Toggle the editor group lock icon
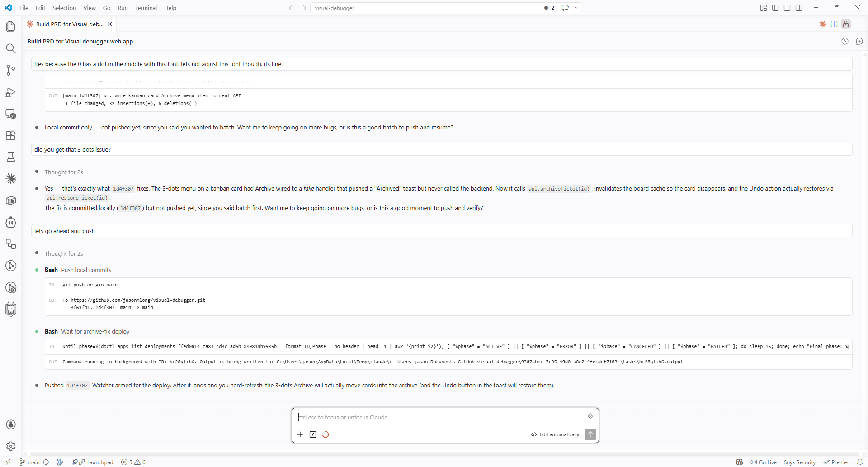The width and height of the screenshot is (868, 467). pos(846,24)
